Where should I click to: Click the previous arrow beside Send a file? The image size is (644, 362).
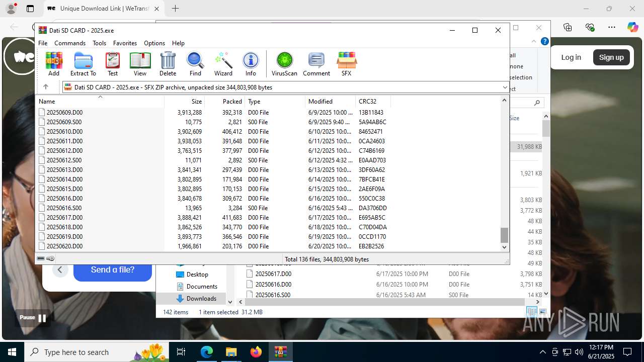click(60, 270)
